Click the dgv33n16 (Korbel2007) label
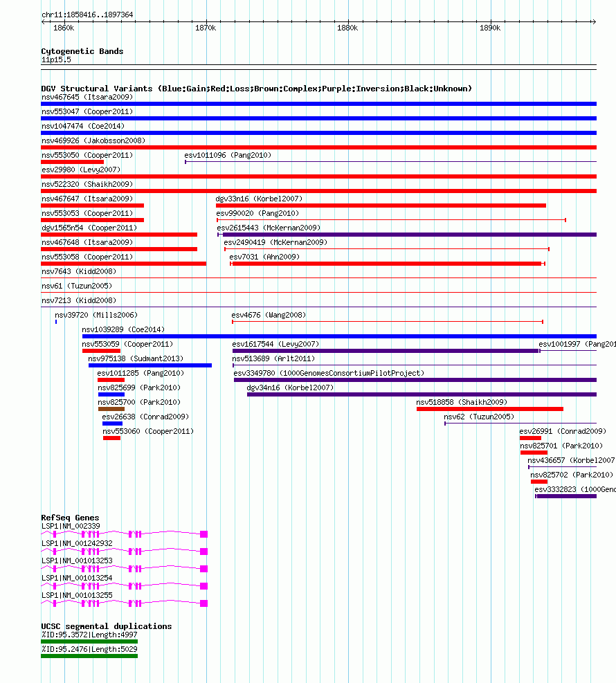 (260, 199)
